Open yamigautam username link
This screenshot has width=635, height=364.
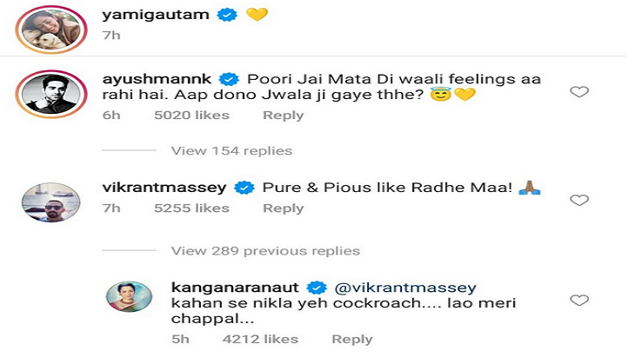156,15
